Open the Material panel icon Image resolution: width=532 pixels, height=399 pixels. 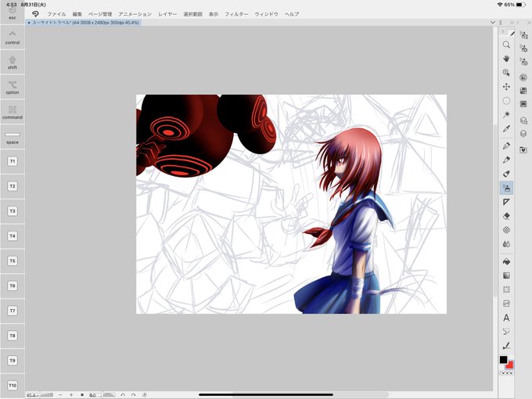[x=523, y=150]
